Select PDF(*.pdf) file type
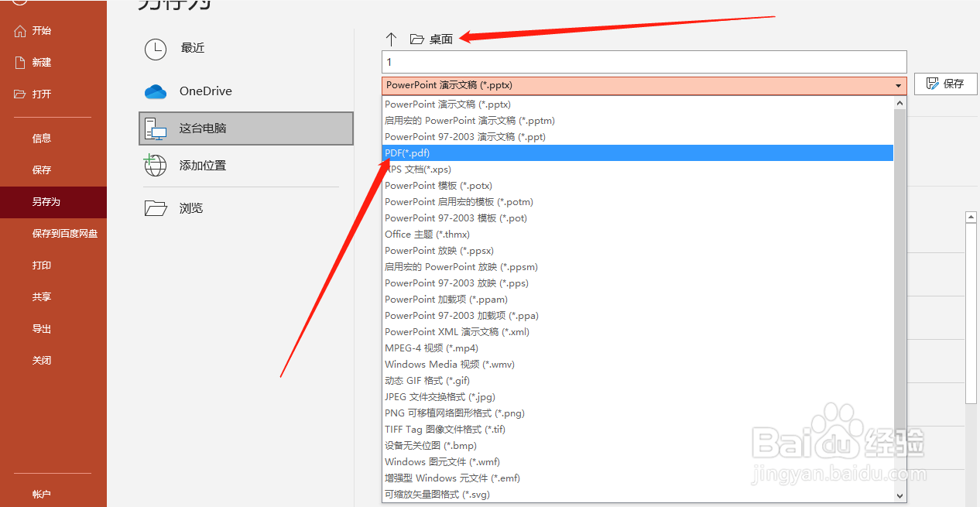Viewport: 980px width, 507px height. click(638, 153)
